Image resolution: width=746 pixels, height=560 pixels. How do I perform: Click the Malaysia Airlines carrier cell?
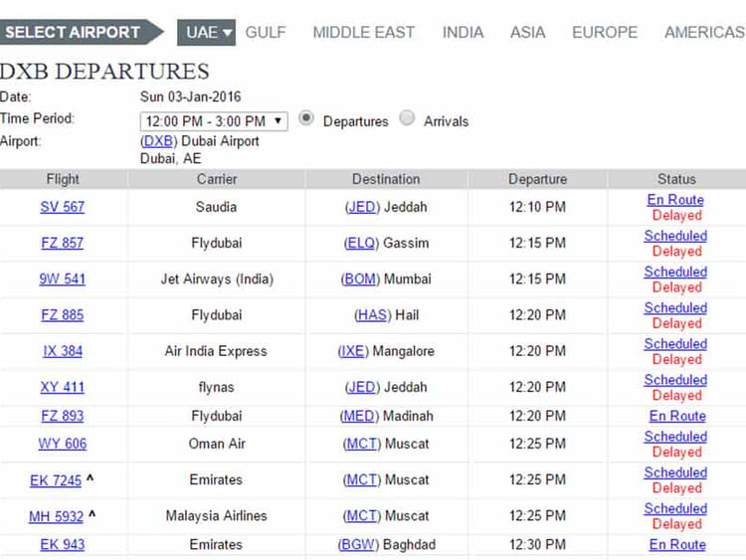point(217,516)
